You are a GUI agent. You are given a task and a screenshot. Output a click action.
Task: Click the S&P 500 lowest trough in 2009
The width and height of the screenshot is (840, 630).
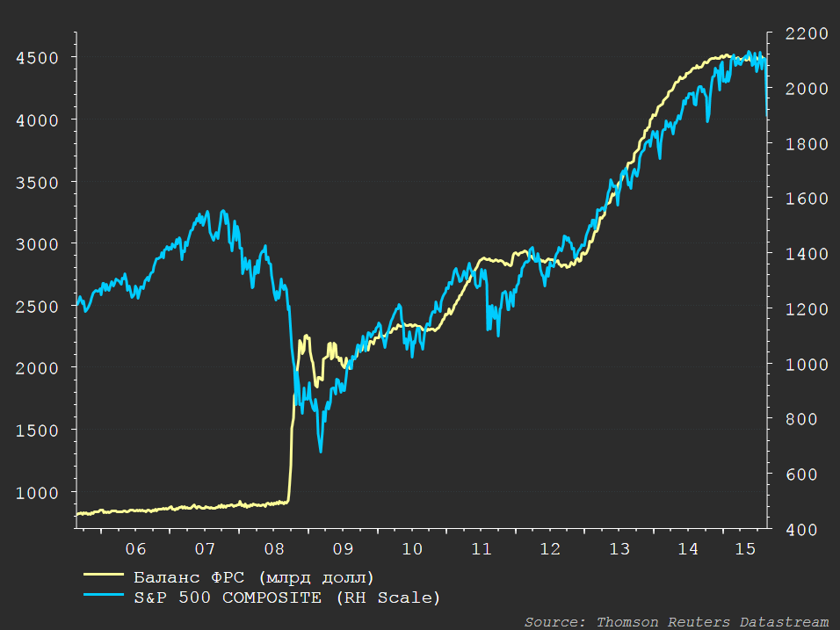click(x=321, y=452)
